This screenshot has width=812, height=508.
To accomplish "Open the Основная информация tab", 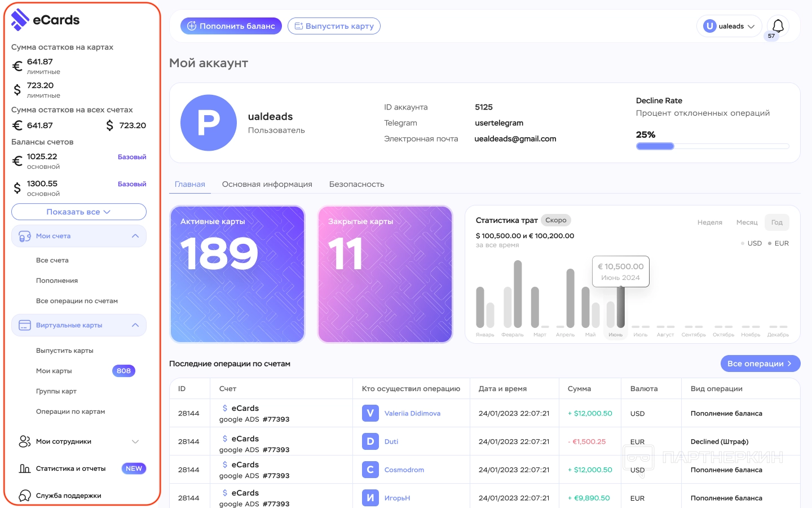I will pos(267,184).
